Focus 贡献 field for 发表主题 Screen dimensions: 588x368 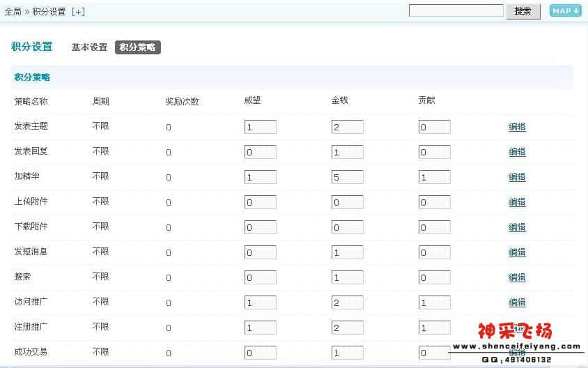pyautogui.click(x=434, y=127)
